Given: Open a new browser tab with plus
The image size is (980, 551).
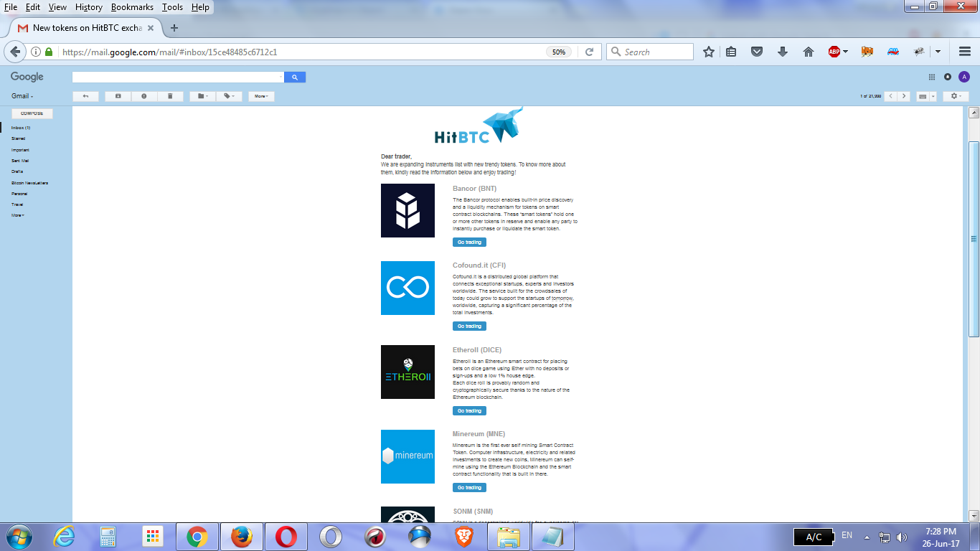Looking at the screenshot, I should [174, 28].
